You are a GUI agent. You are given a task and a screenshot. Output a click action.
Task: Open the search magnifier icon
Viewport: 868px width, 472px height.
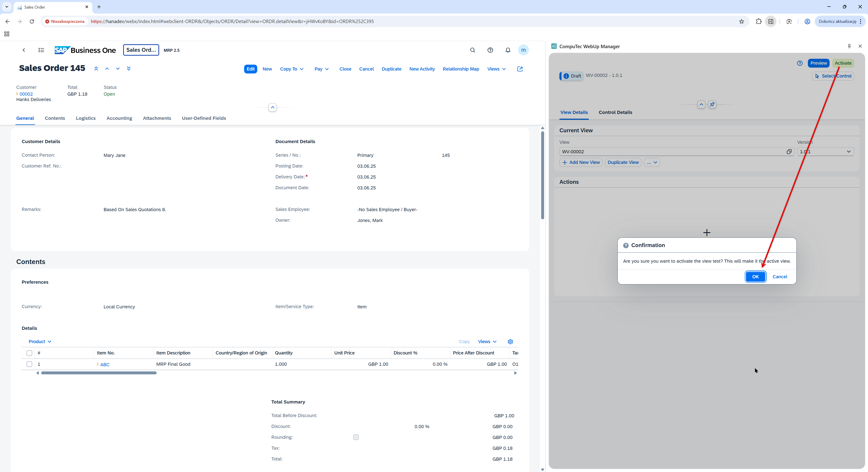coord(472,50)
